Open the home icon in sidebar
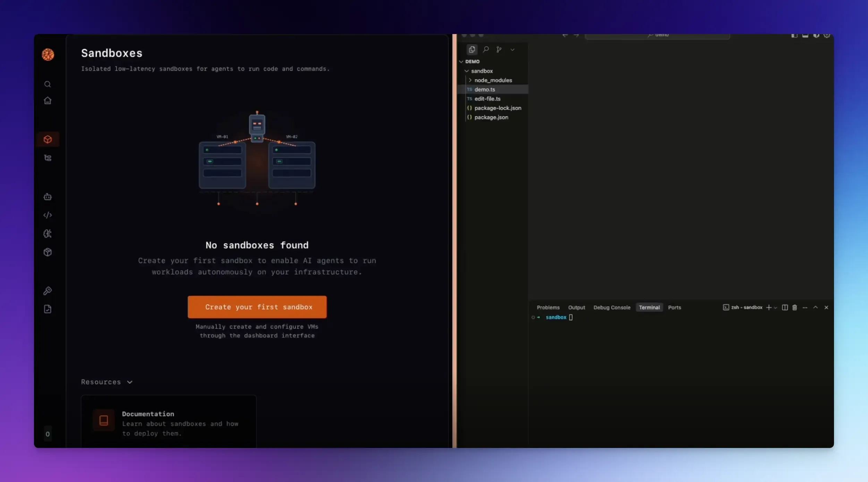The height and width of the screenshot is (482, 868). [x=48, y=101]
